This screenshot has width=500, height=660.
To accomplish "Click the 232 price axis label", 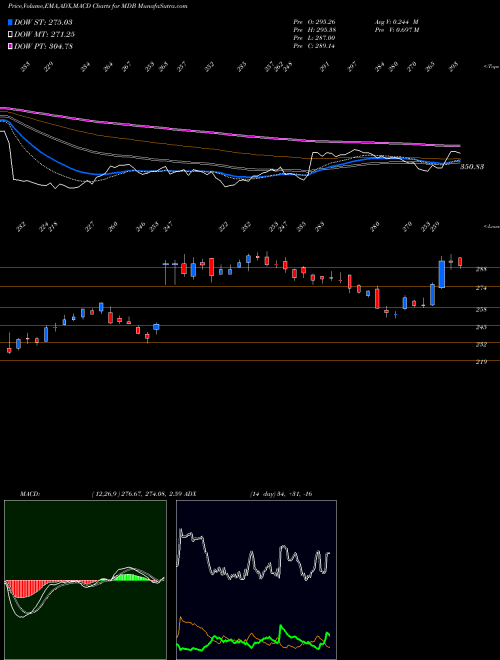I will click(x=481, y=344).
